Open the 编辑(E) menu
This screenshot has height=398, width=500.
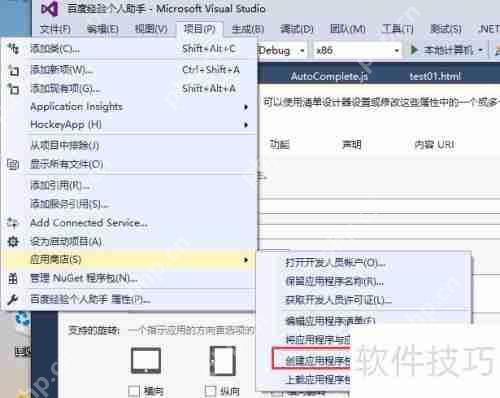tap(103, 29)
